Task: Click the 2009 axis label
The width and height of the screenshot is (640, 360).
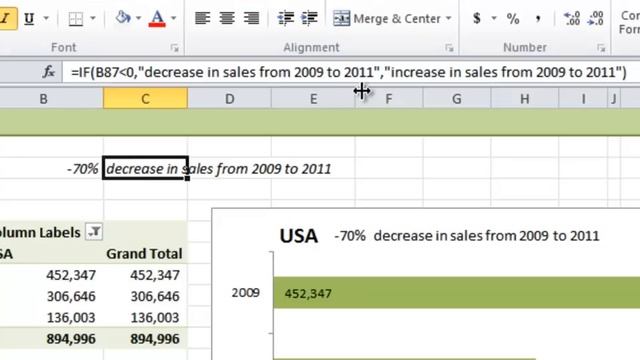Action: [246, 293]
